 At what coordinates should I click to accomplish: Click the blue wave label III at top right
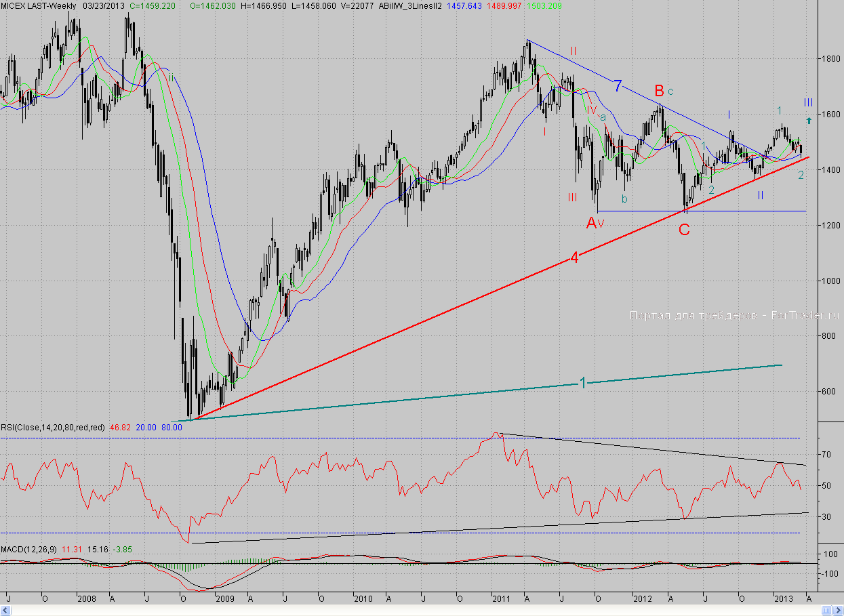808,102
